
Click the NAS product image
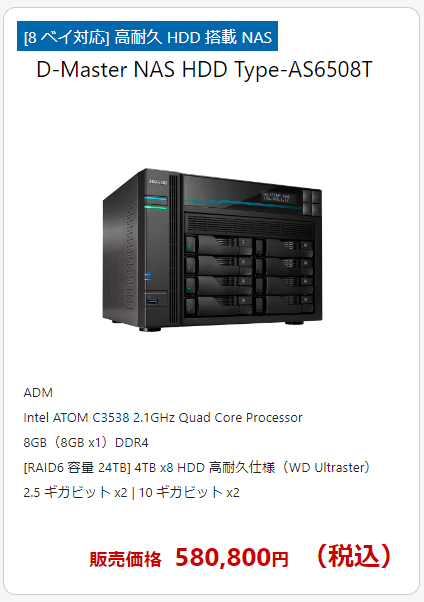[x=212, y=250]
